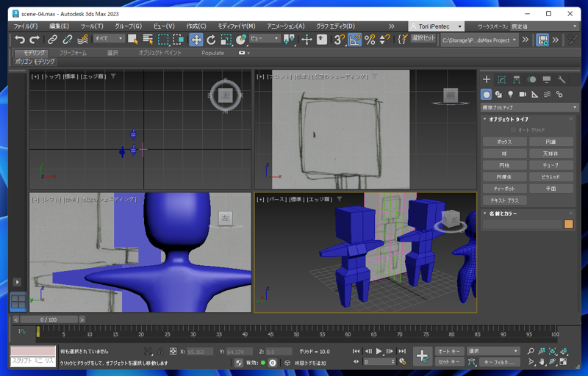
Task: Open the ビュー reference coordinate dropdown
Action: click(265, 38)
